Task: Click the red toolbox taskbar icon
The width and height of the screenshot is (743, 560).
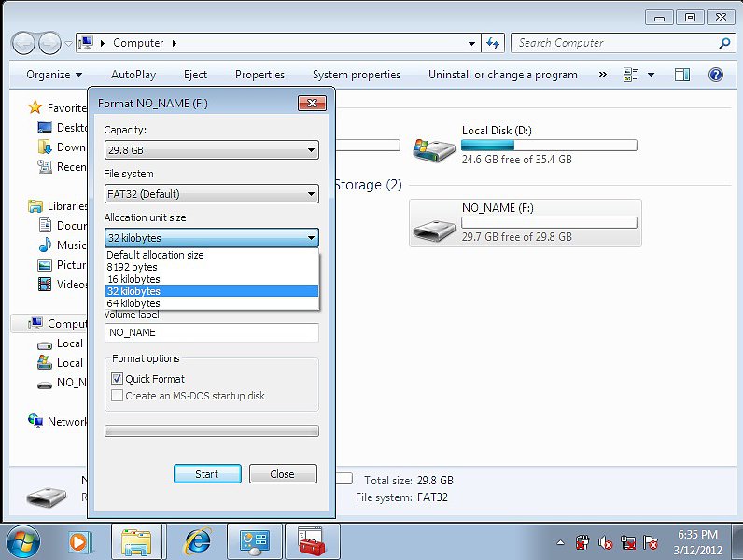Action: click(x=312, y=540)
